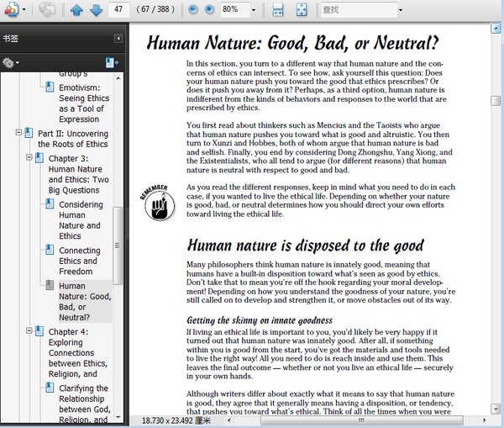The width and height of the screenshot is (504, 428).
Task: Go to previous page with up arrow
Action: pos(76,9)
